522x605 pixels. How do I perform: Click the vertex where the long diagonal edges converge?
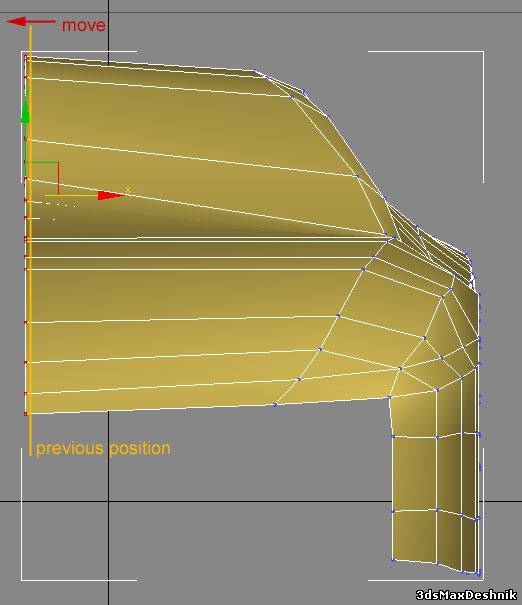(394, 238)
